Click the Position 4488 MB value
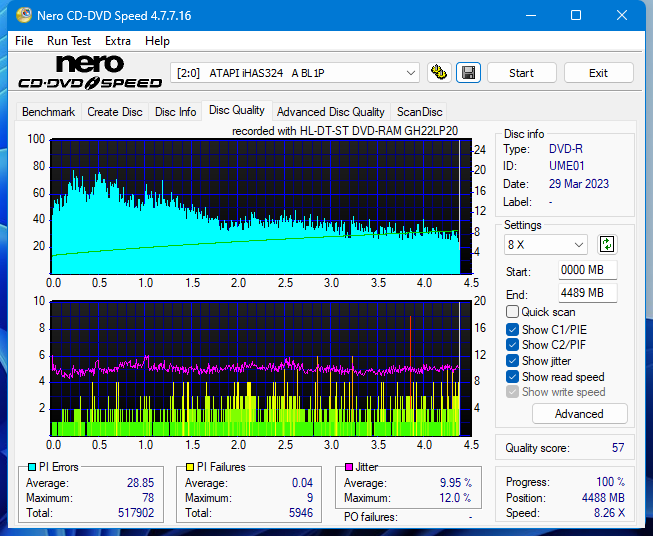 [x=603, y=498]
